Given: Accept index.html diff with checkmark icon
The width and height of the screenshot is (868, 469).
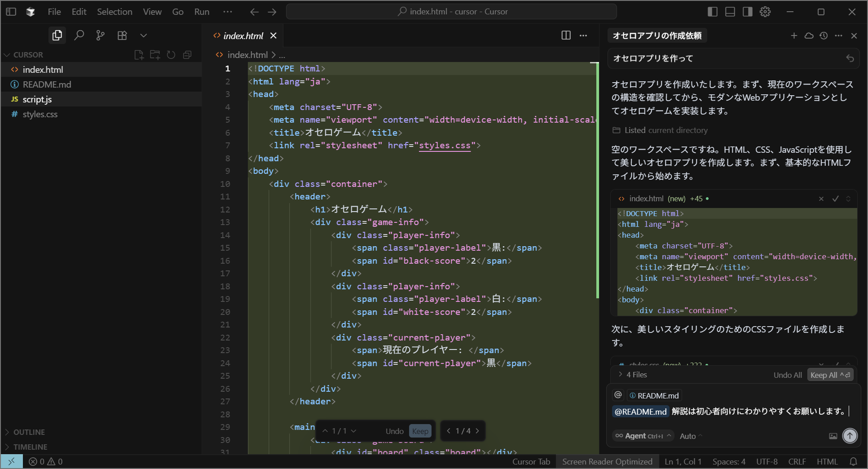Looking at the screenshot, I should [x=835, y=199].
